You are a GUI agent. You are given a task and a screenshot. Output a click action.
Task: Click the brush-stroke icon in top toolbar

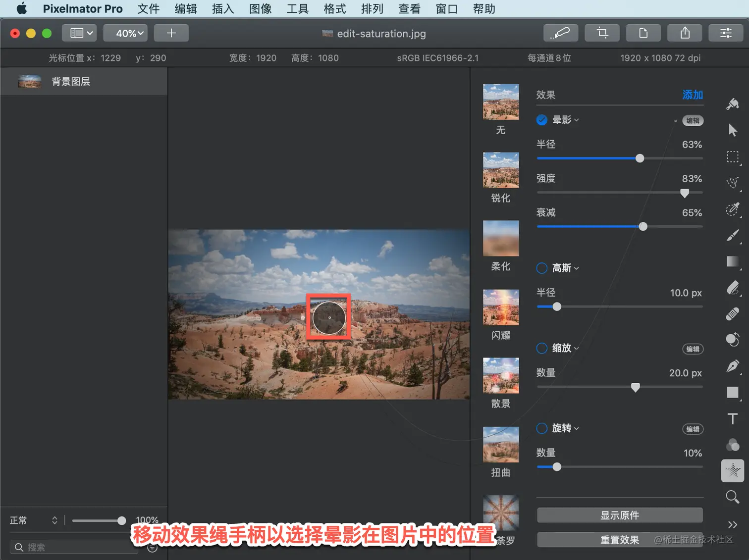pos(561,33)
